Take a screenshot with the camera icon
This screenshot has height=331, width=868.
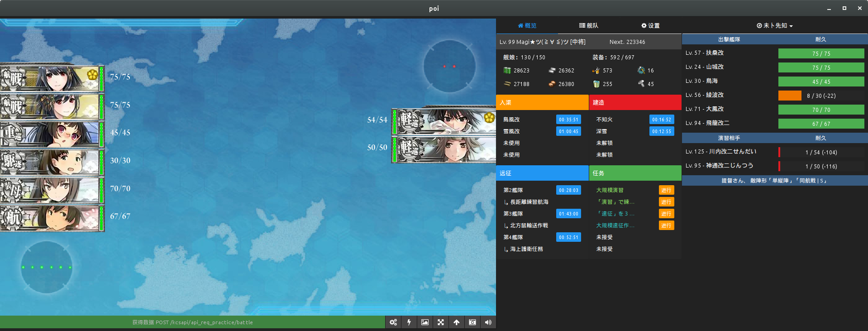[472, 322]
